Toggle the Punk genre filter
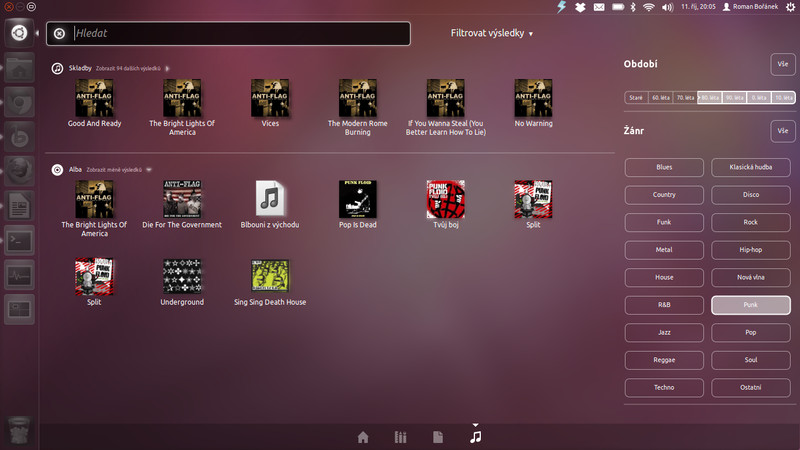The height and width of the screenshot is (450, 800). coord(750,305)
